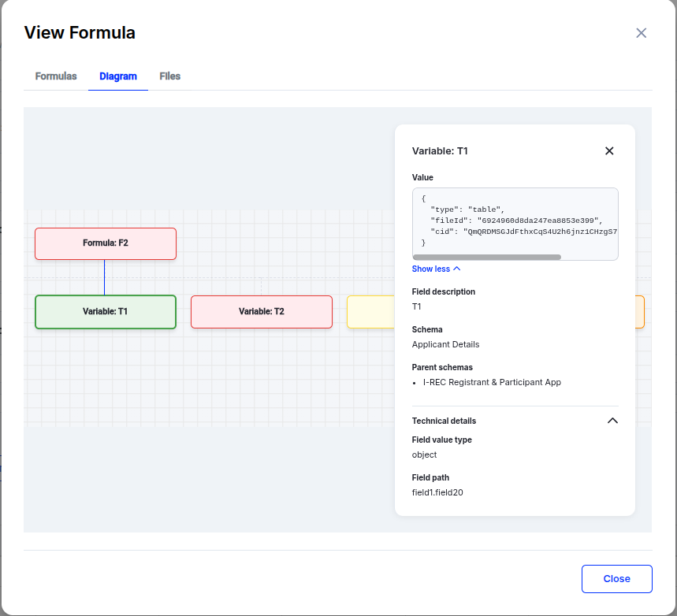The width and height of the screenshot is (677, 616).
Task: Switch to the Formulas tab
Action: (x=56, y=76)
